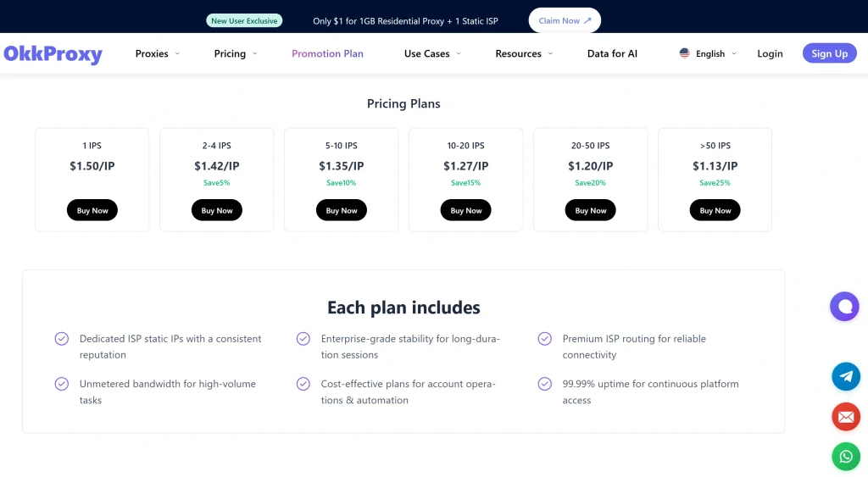Click check icon beside 99.99% uptime
Image resolution: width=868 pixels, height=477 pixels.
point(545,384)
